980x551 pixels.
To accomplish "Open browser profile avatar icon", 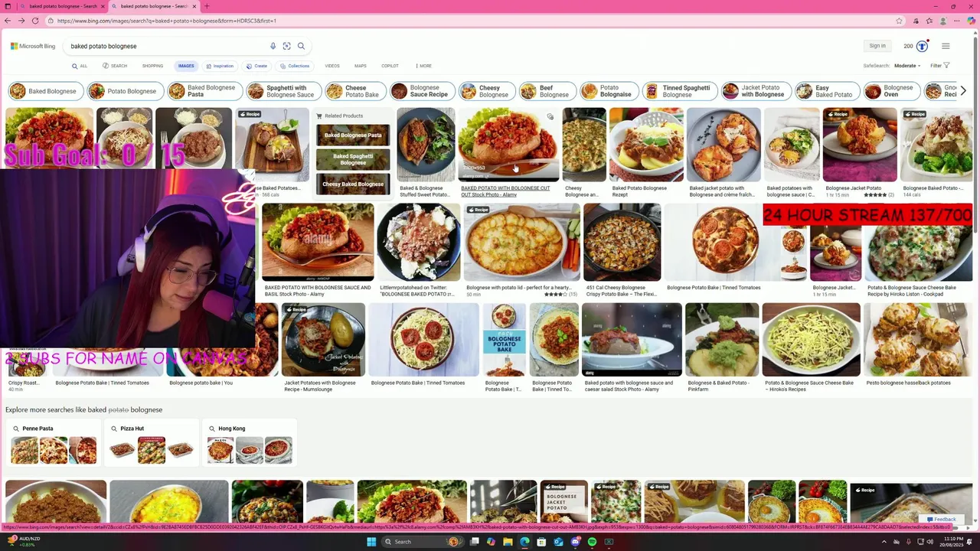I will (943, 21).
